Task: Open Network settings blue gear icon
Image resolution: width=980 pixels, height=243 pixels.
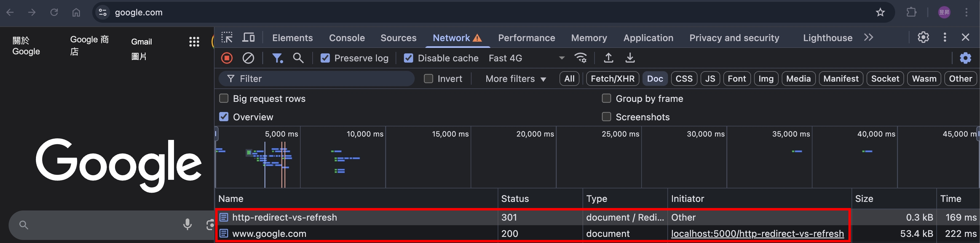Action: (966, 58)
